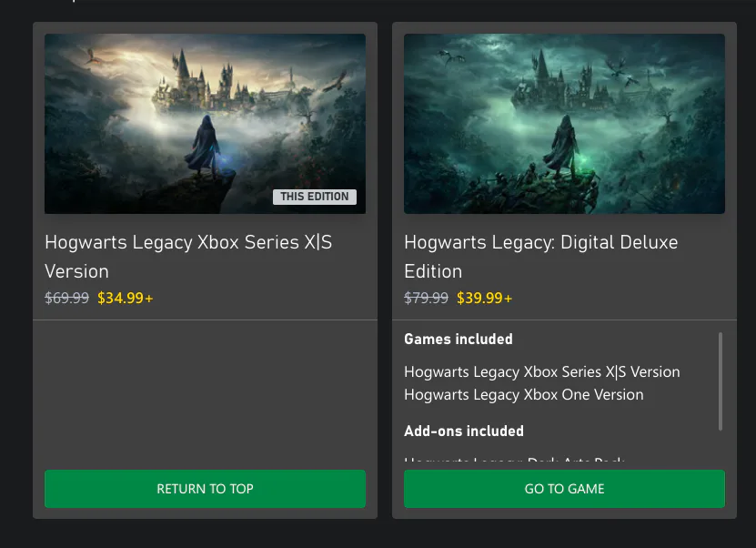Click the Deluxe Edition details scrollbar
Screen dimensions: 756x548
pyautogui.click(x=721, y=381)
